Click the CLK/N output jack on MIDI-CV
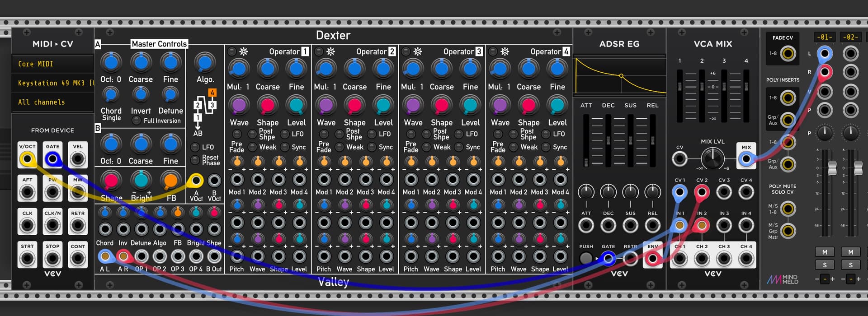Viewport: 868px width, 316px height. tap(52, 226)
